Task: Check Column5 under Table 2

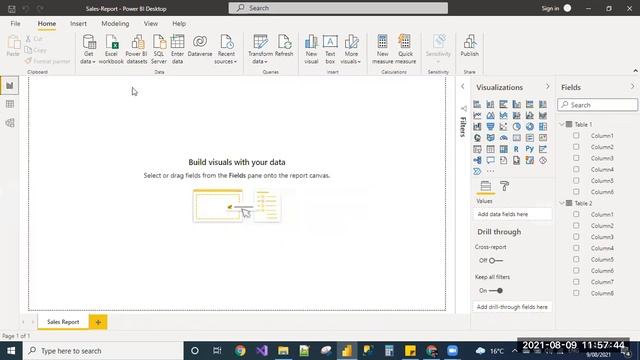Action: 576,259
